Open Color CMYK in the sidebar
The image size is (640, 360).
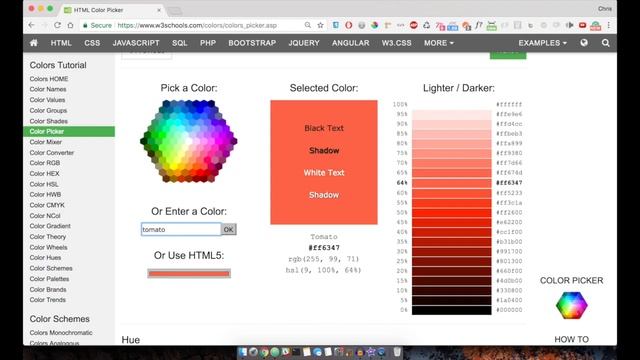tap(47, 205)
